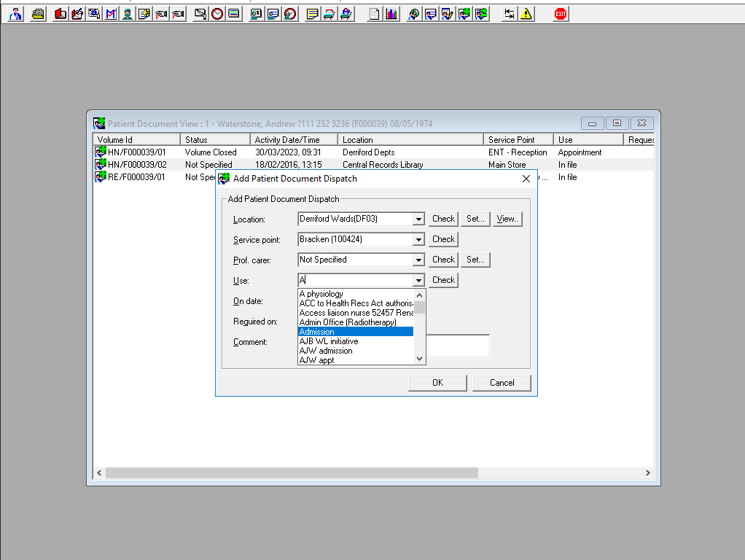Expand the Prof. carer dropdown arrow

[x=418, y=260]
